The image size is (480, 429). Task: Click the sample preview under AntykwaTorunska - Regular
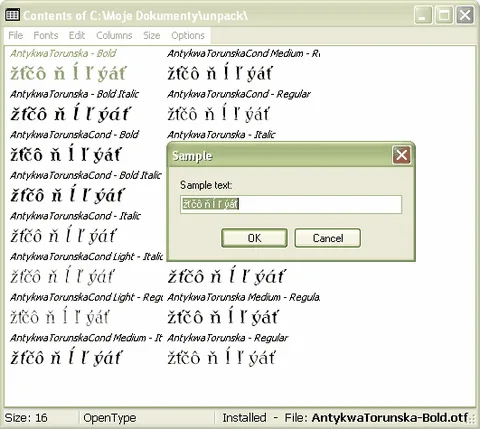pyautogui.click(x=221, y=357)
